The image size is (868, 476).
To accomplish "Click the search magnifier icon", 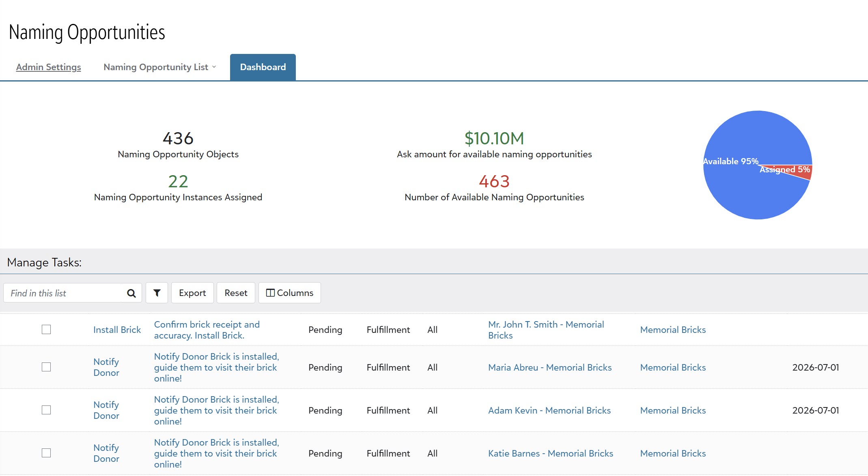I will click(131, 293).
